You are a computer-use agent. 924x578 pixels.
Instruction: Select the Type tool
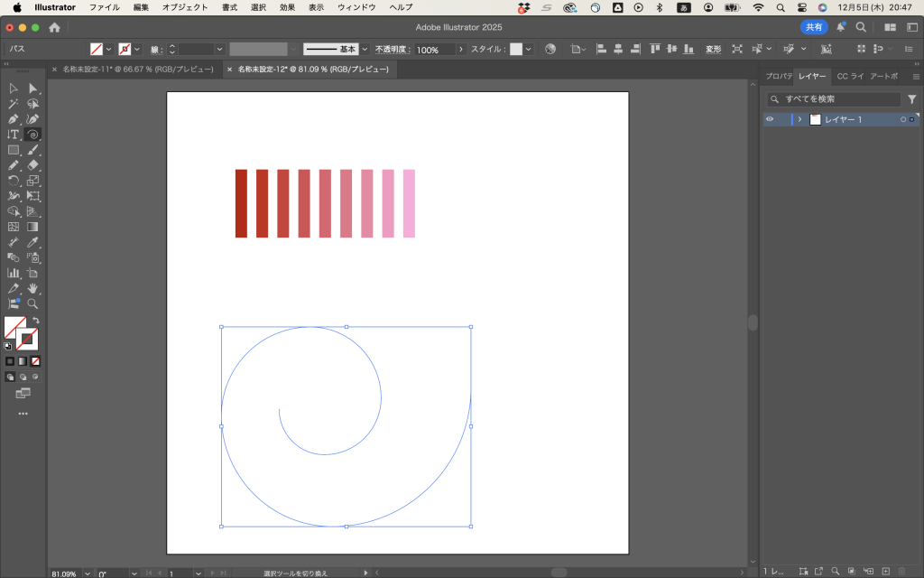click(x=14, y=135)
